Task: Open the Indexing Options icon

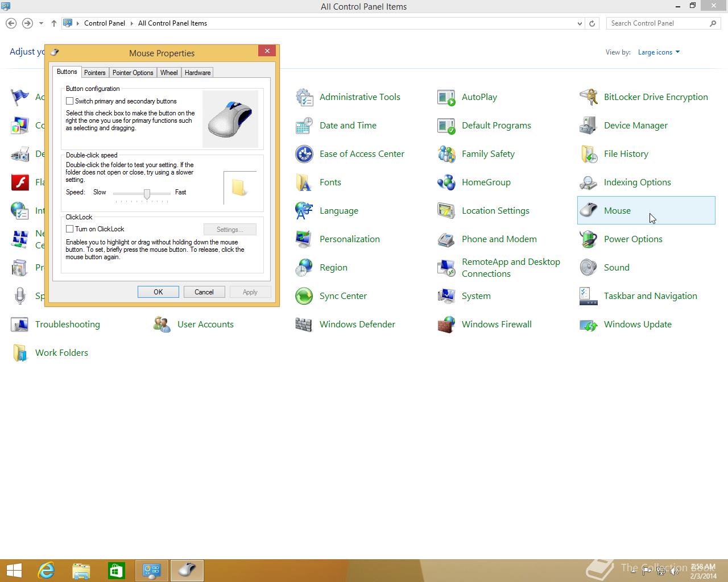Action: point(589,182)
